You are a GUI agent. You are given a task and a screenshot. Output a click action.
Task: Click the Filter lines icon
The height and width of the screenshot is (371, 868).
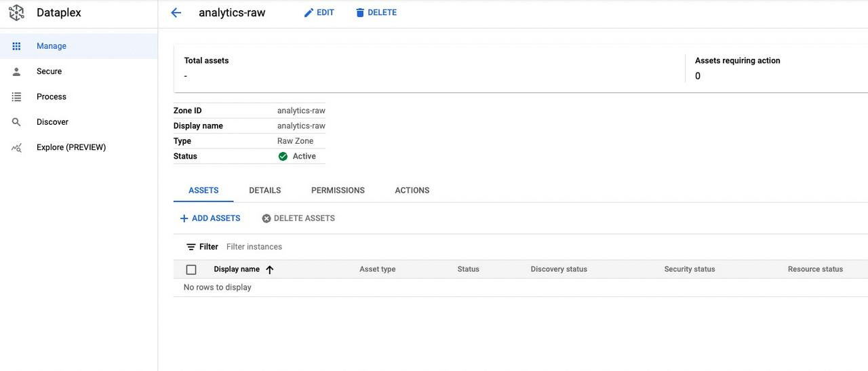coord(191,247)
